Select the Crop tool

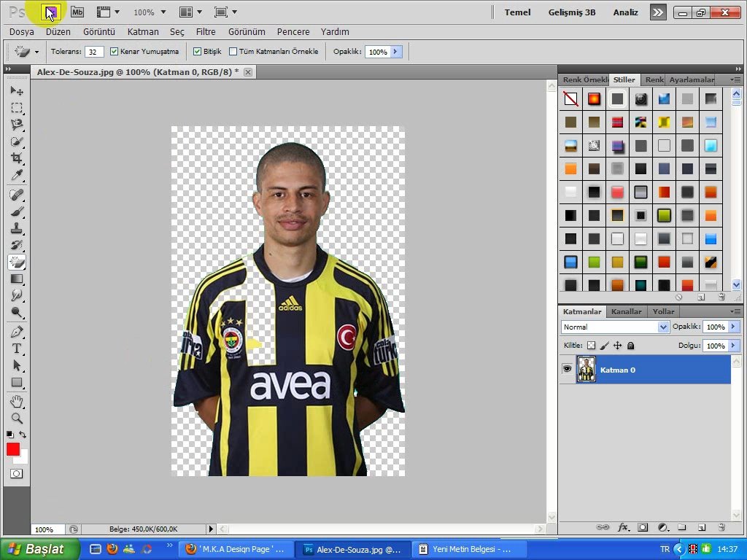[x=17, y=158]
